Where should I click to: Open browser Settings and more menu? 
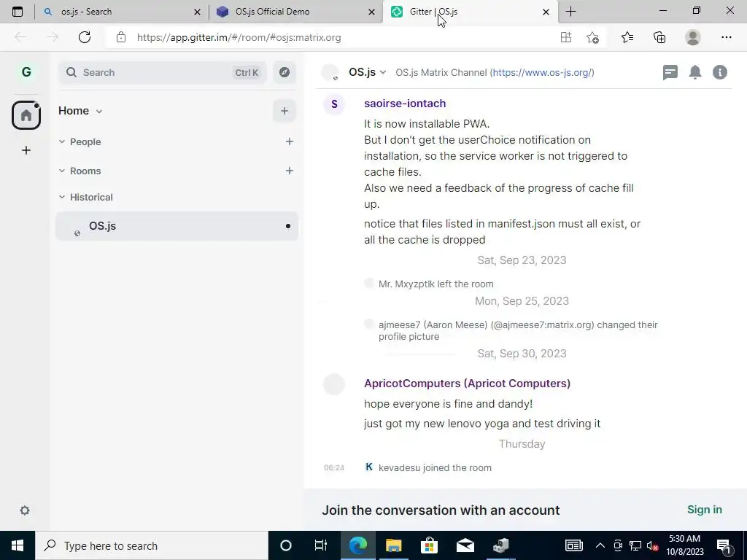726,37
